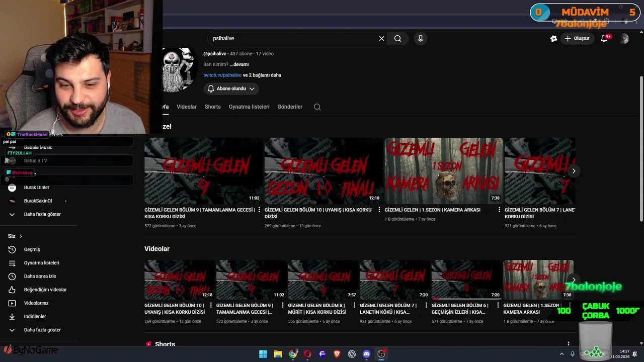Open options menu for featured BÖLÜM 9
This screenshot has height=362, width=644.
tap(259, 210)
